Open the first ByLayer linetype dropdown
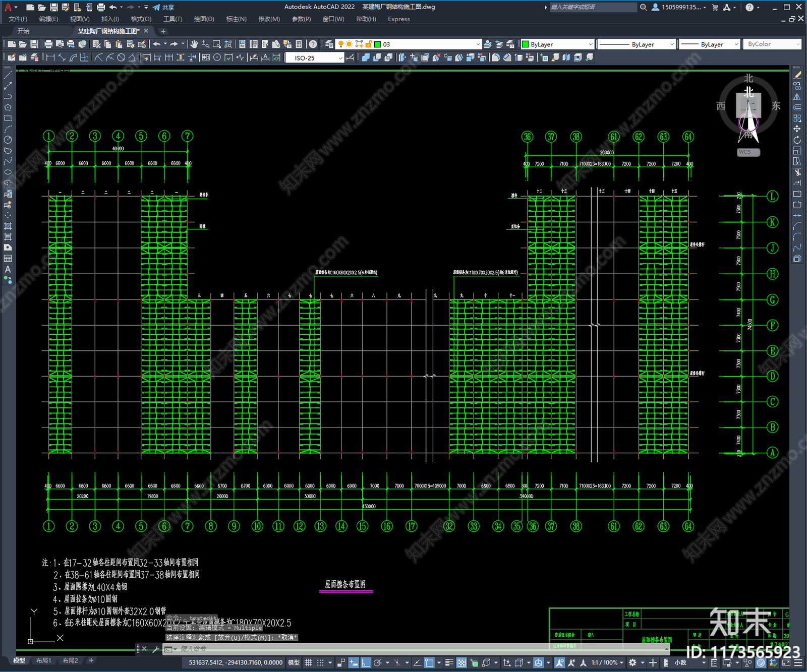This screenshot has width=807, height=672. pyautogui.click(x=672, y=44)
